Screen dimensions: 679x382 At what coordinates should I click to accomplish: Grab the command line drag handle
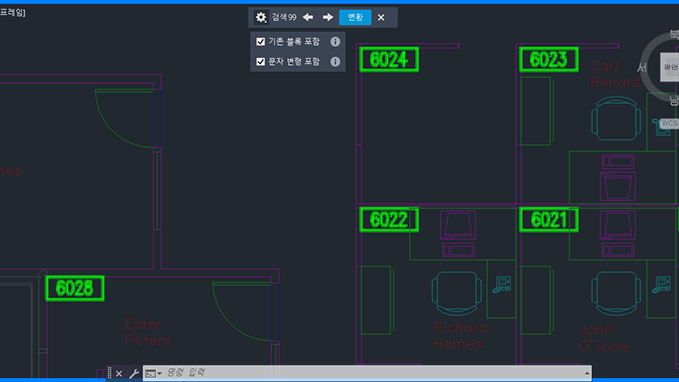[109, 373]
